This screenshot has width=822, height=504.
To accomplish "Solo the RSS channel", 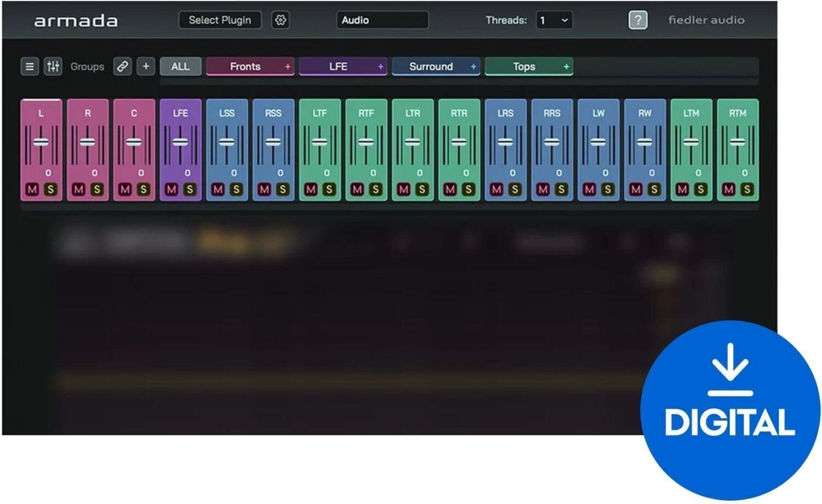I will tap(283, 189).
